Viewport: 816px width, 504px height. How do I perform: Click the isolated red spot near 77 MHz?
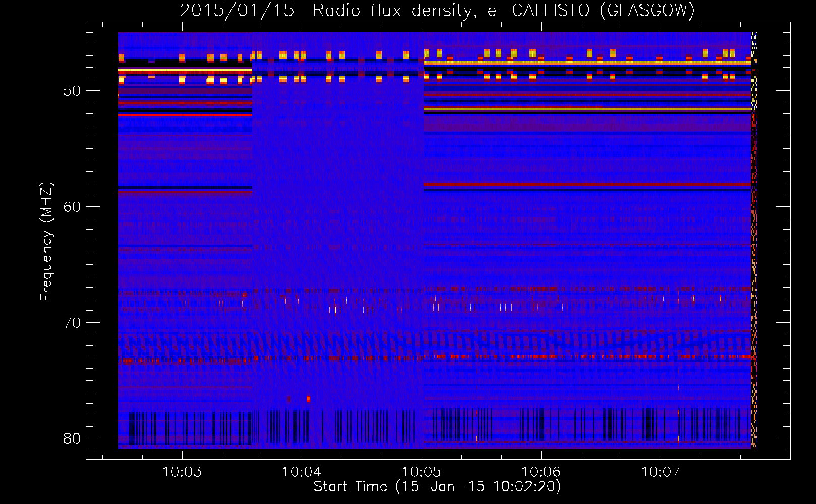(x=308, y=399)
